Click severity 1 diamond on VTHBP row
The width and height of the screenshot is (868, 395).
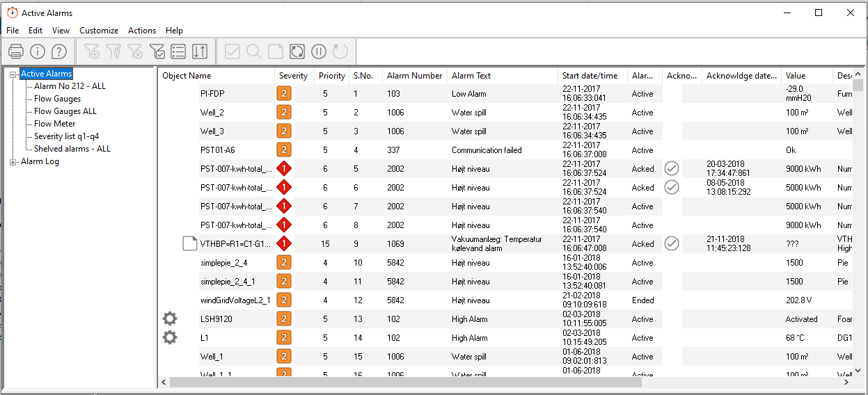click(x=284, y=244)
